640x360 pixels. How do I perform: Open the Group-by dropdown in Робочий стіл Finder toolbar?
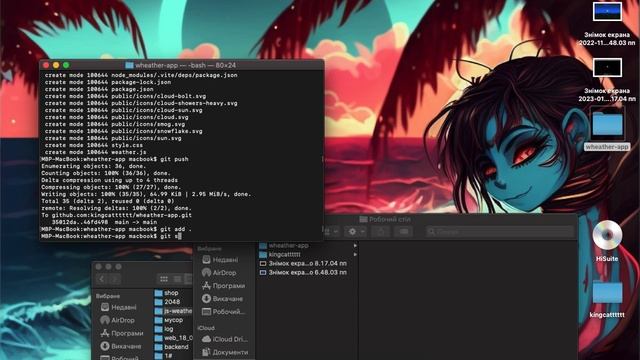(x=331, y=232)
